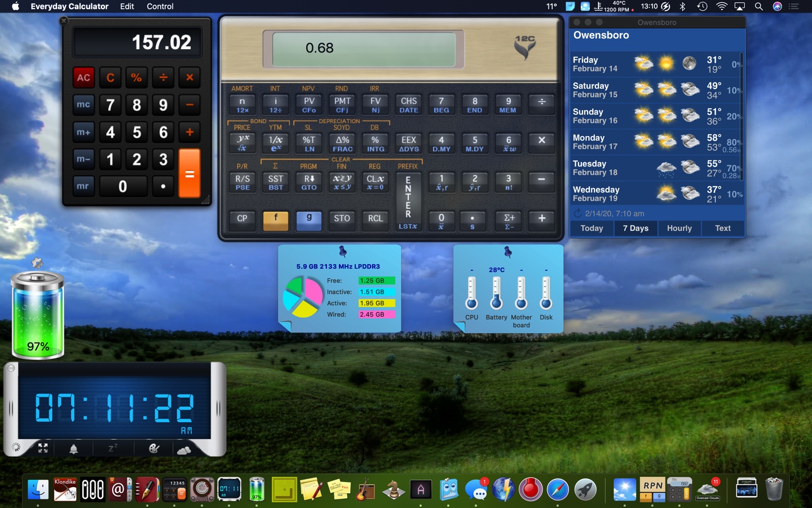Image resolution: width=812 pixels, height=508 pixels.
Task: Click the weather forecast scrollbar
Action: point(742,116)
